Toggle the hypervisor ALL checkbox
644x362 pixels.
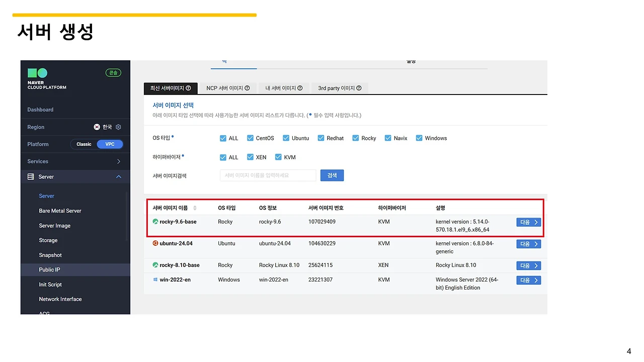223,157
